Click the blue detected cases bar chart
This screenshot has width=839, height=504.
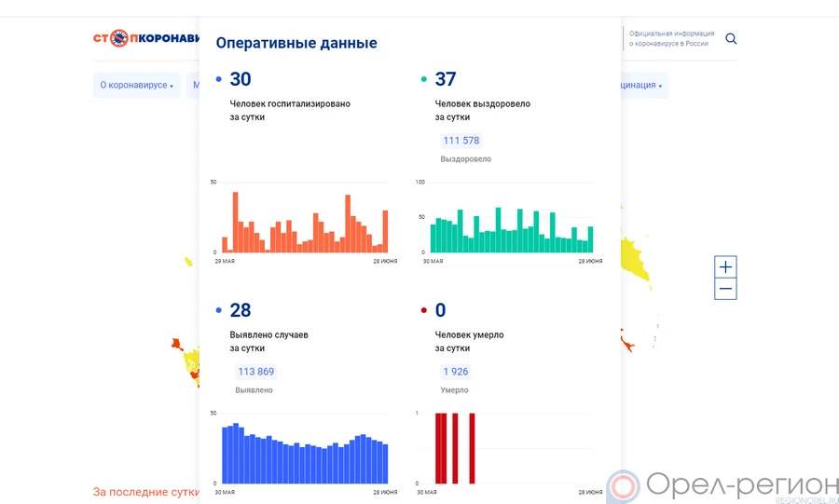point(304,454)
